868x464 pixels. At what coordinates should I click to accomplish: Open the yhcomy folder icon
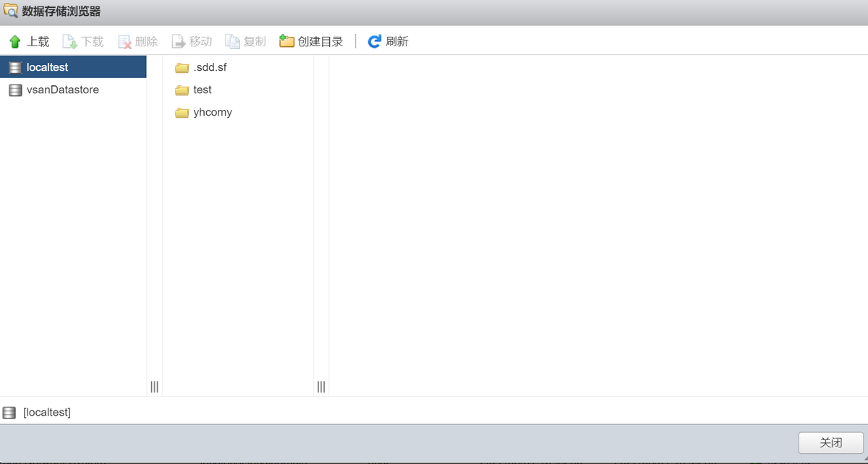click(182, 113)
